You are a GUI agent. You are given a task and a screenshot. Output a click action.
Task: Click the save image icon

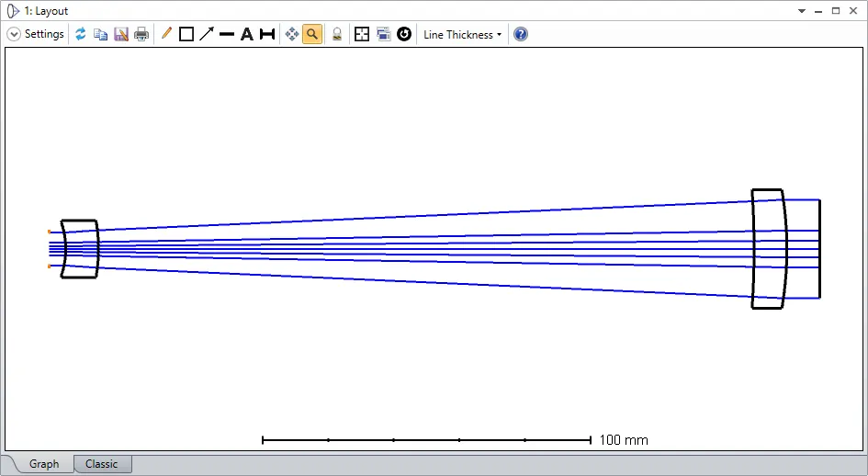tap(121, 34)
